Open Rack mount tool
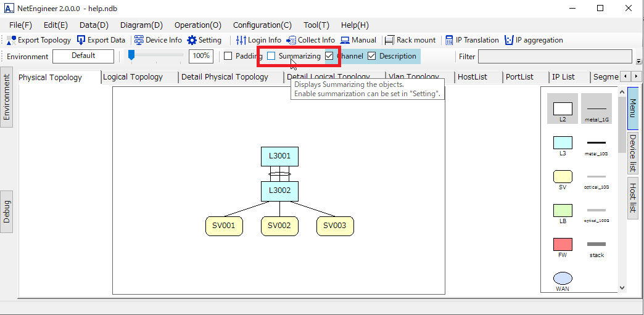The width and height of the screenshot is (644, 315). [x=390, y=40]
